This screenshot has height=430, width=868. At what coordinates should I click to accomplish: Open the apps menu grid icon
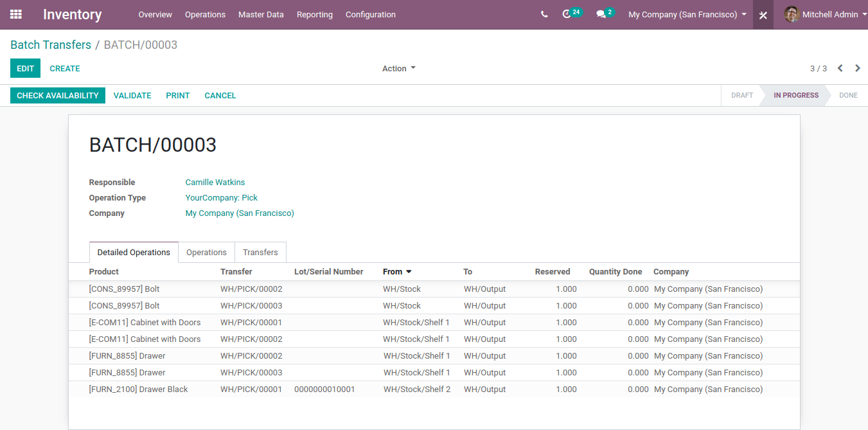15,14
